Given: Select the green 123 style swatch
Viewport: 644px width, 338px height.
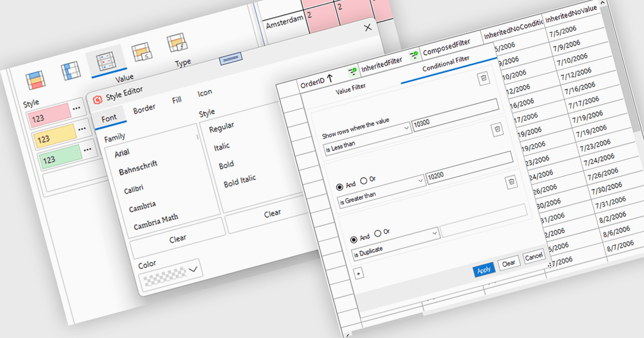Looking at the screenshot, I should coord(60,156).
